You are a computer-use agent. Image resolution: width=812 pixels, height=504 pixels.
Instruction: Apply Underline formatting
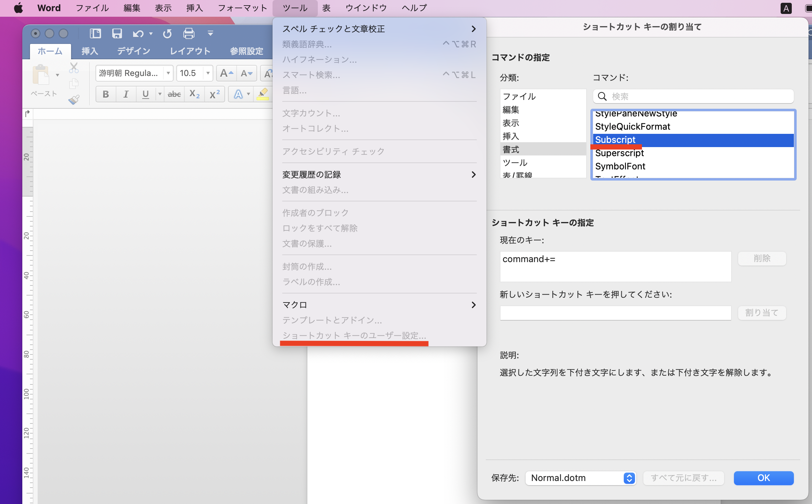tap(146, 94)
